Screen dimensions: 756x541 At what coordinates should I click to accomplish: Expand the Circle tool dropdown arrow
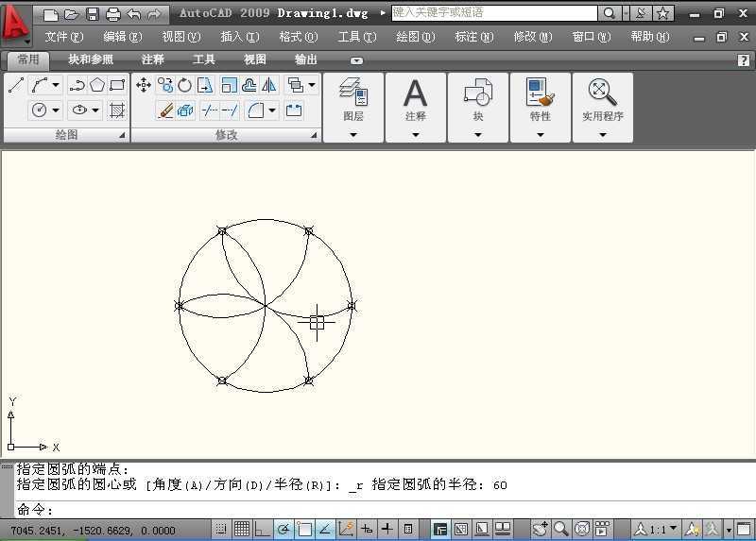[x=56, y=110]
